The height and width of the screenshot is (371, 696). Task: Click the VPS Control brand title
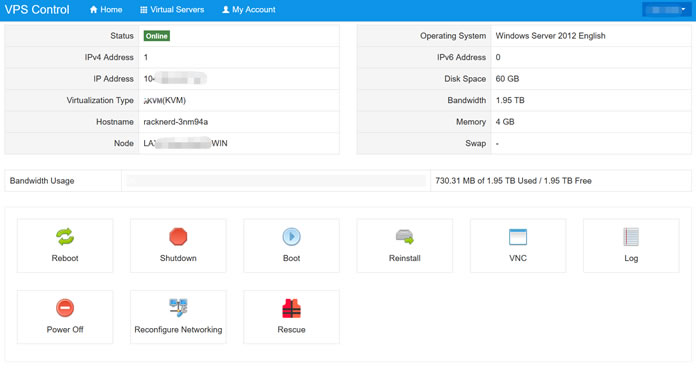[37, 10]
